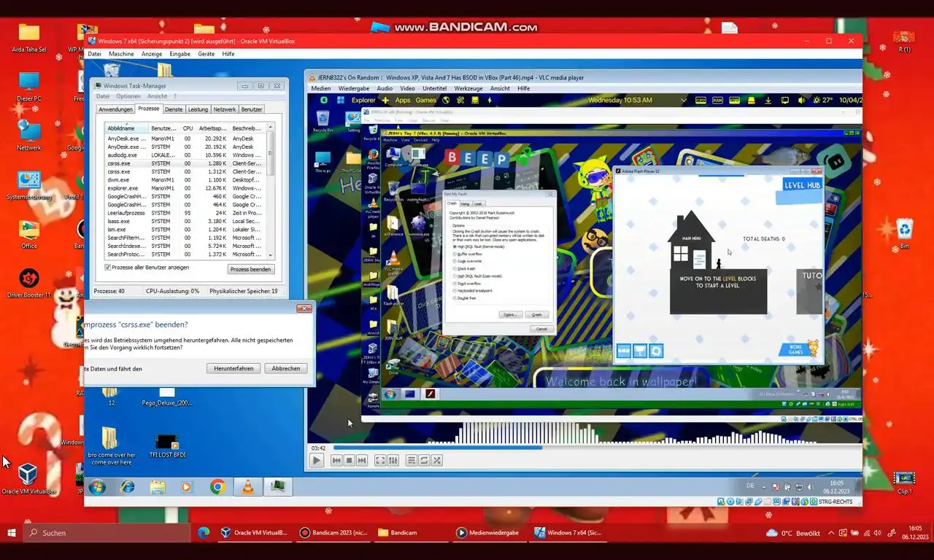Click the VLC cone icon in Windows 7 taskbar
Screen dimensions: 934x560
coord(248,486)
